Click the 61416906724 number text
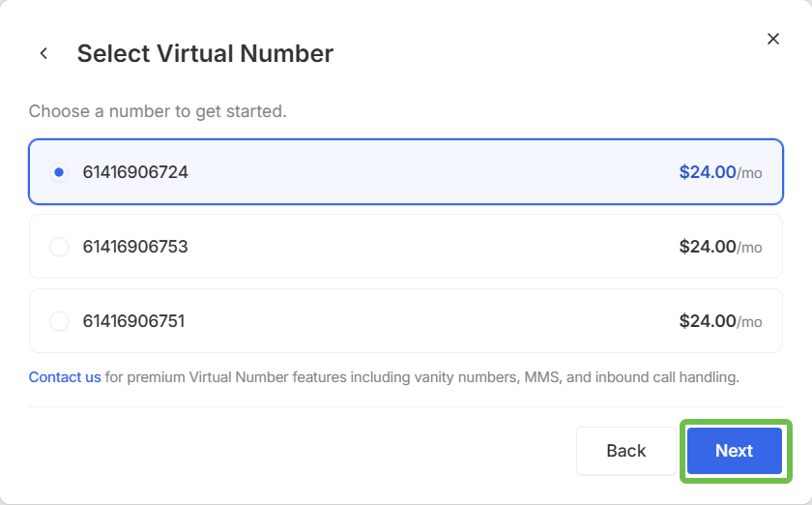The width and height of the screenshot is (812, 505). [x=135, y=172]
